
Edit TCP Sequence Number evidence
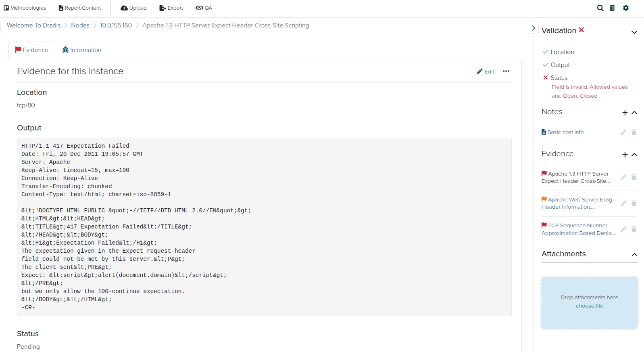[623, 229]
